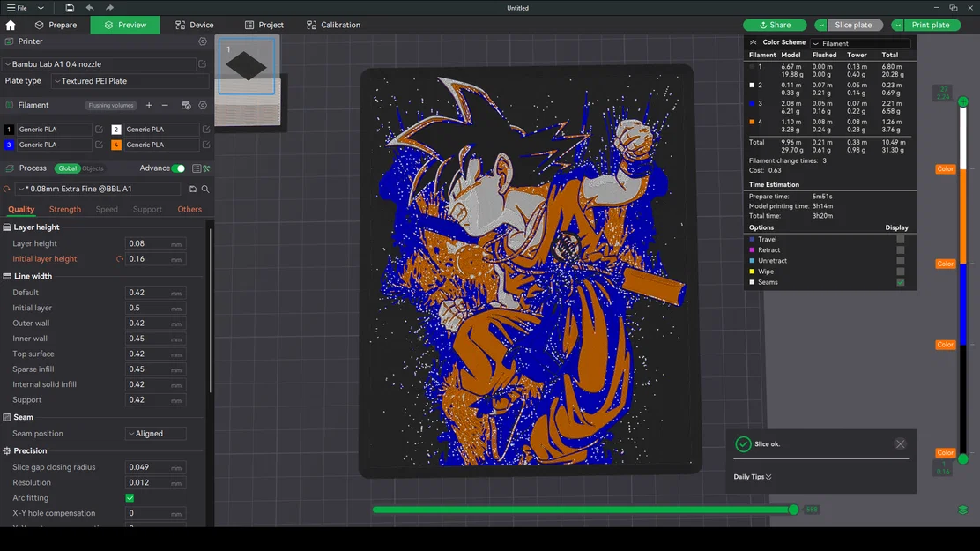This screenshot has height=551, width=980.
Task: Edit filament 1 Generic PLA preset
Action: (99, 130)
